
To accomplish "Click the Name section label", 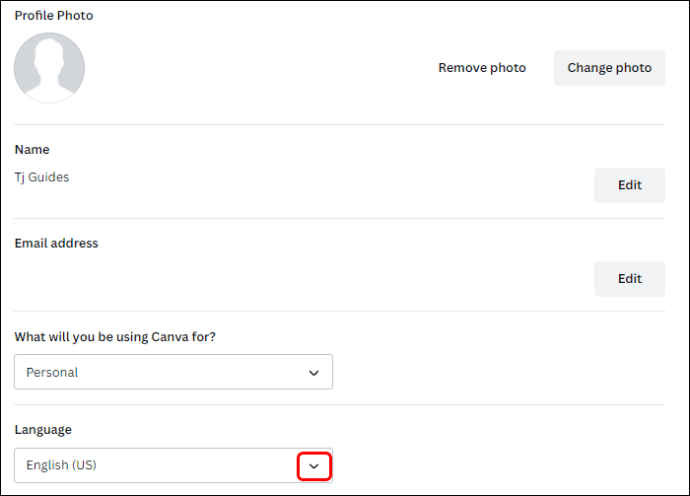I will point(32,150).
